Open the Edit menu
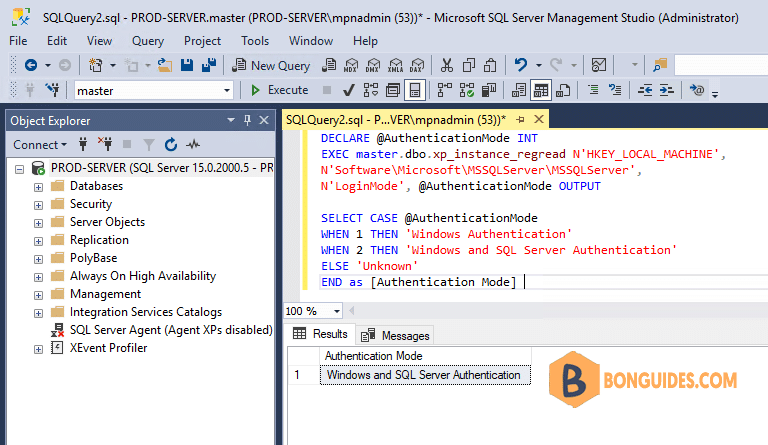 (x=57, y=41)
